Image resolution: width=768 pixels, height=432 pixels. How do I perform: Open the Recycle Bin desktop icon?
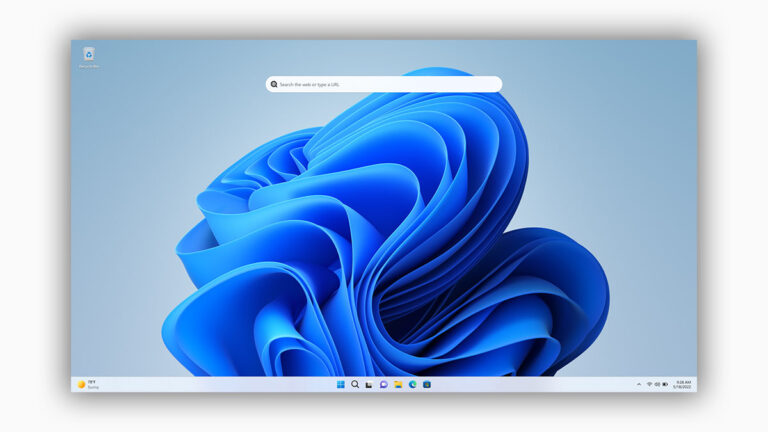pos(89,57)
